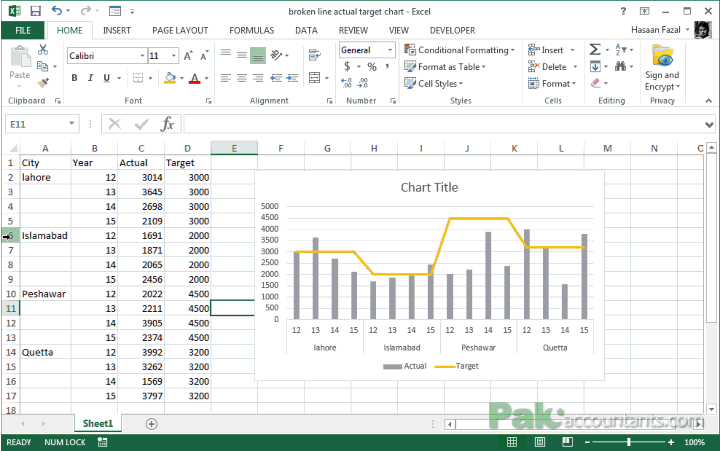
Task: Open the font size dropdown
Action: click(x=174, y=56)
